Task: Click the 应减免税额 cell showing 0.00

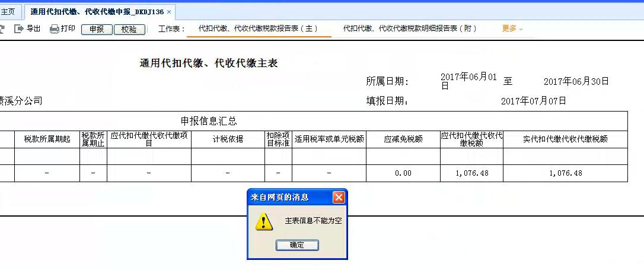Action: pyautogui.click(x=403, y=173)
